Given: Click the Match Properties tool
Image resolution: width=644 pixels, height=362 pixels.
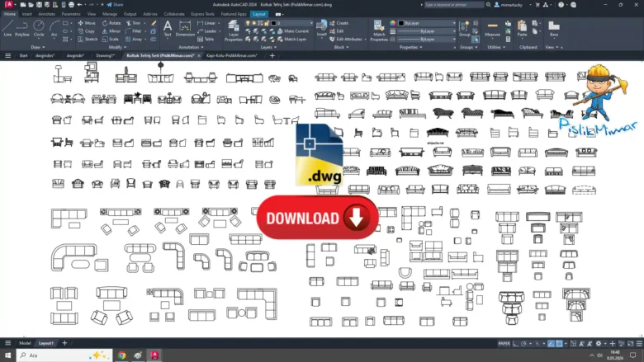Looking at the screenshot, I should point(379,31).
